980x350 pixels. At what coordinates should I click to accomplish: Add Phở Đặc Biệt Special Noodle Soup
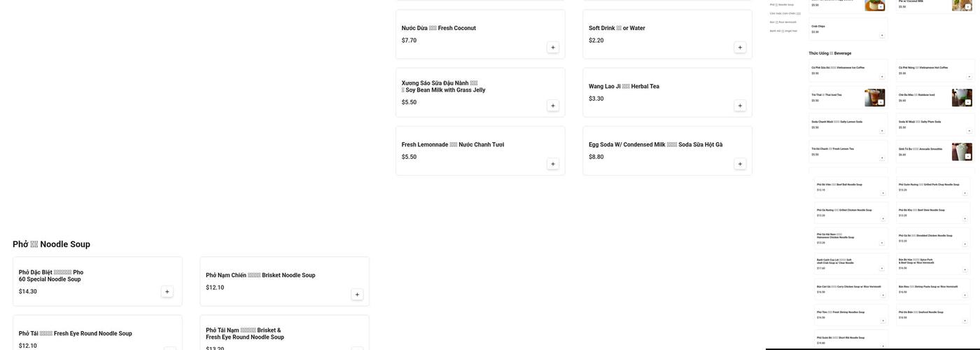(167, 292)
